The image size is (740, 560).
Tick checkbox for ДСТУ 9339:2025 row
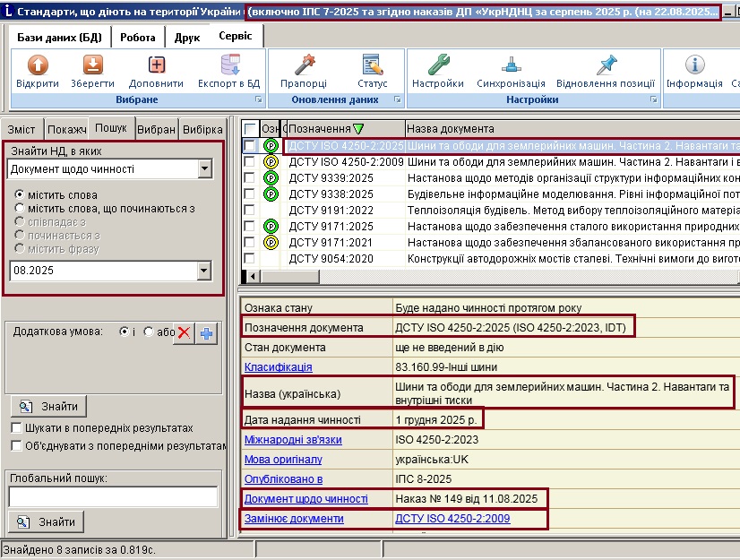tap(250, 178)
